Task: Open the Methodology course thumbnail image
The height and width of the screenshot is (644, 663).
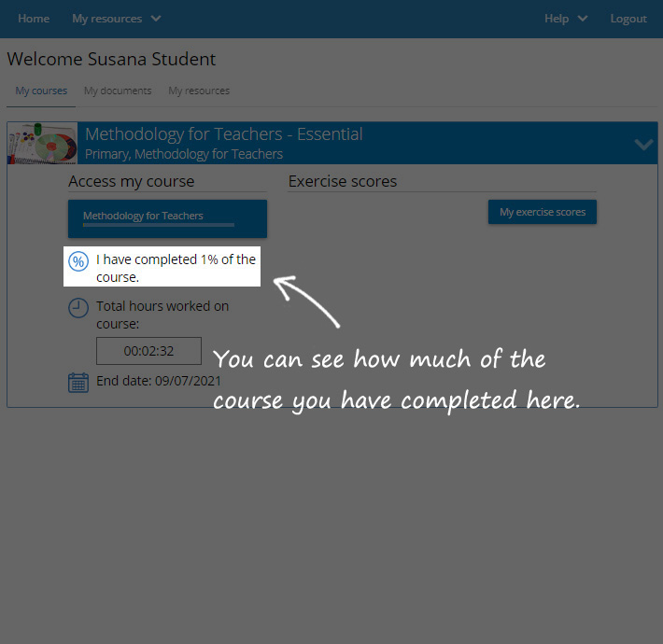Action: (x=42, y=143)
